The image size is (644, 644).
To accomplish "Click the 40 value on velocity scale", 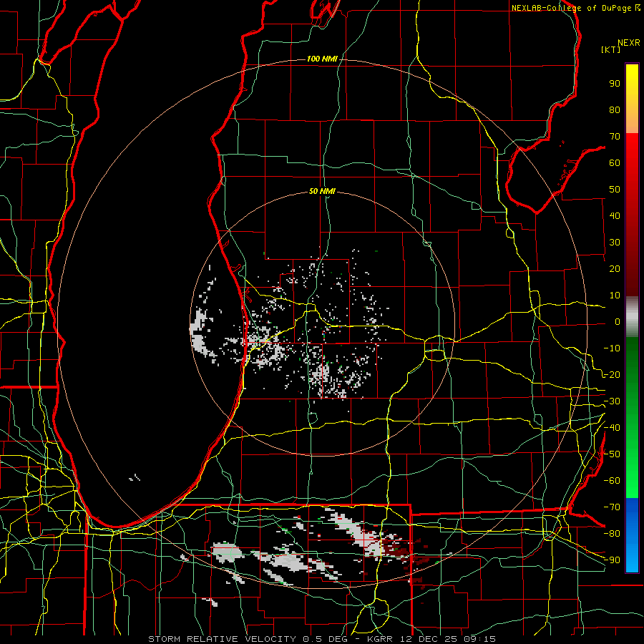I will tap(615, 215).
